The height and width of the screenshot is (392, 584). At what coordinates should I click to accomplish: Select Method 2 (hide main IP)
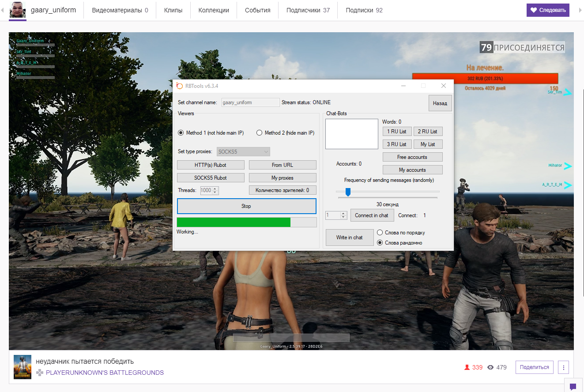[260, 133]
